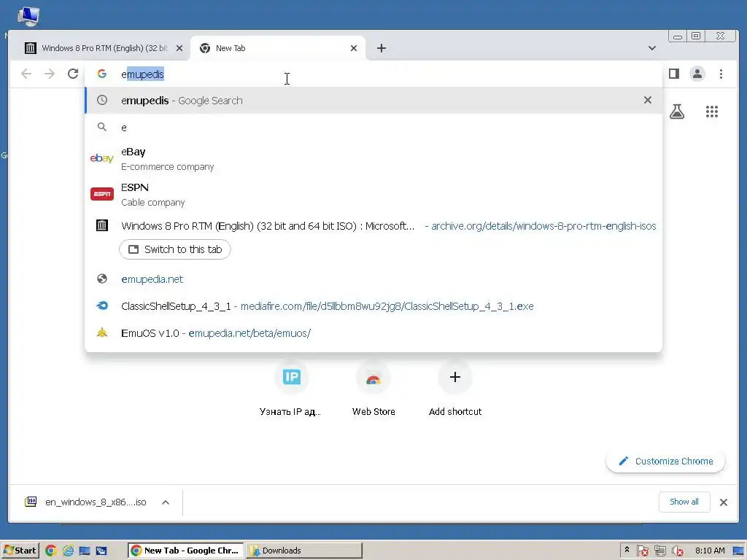Click the globe icon beside emupedia.net
The image size is (747, 560).
(102, 279)
